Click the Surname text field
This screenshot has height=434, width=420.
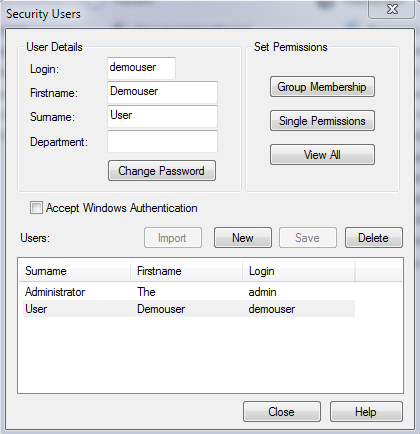pos(162,117)
